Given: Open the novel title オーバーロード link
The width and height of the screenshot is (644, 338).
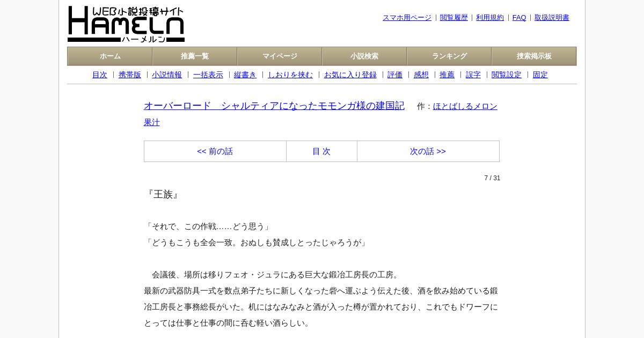Looking at the screenshot, I should pyautogui.click(x=274, y=106).
